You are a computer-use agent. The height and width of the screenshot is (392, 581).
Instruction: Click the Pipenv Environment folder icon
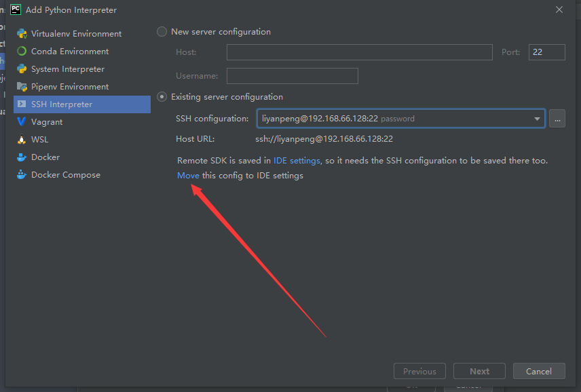22,87
